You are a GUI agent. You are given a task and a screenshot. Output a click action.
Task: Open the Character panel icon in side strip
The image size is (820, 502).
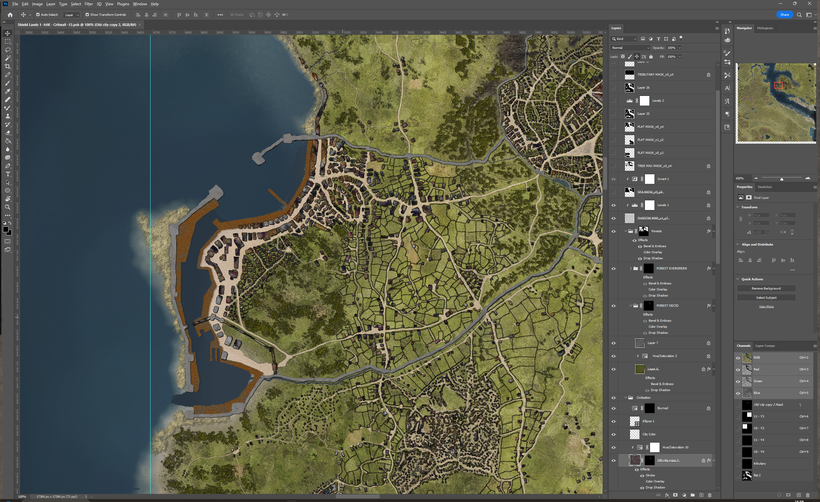point(727,88)
